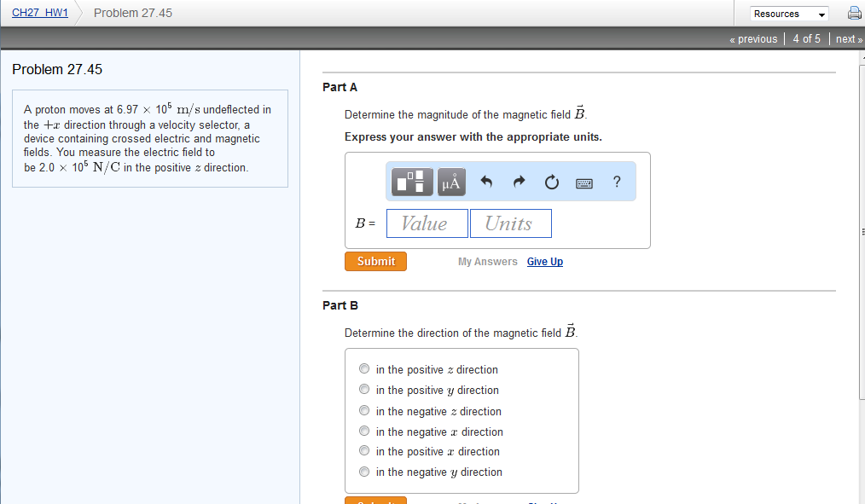This screenshot has width=865, height=504.
Task: Select 'in the negative y direction'
Action: 364,472
